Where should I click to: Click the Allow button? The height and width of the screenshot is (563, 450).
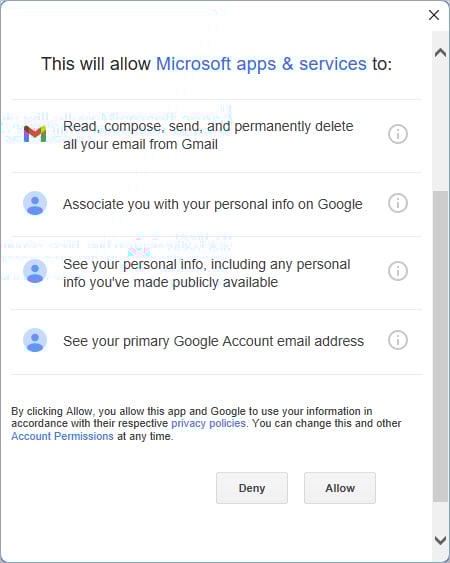[x=340, y=488]
